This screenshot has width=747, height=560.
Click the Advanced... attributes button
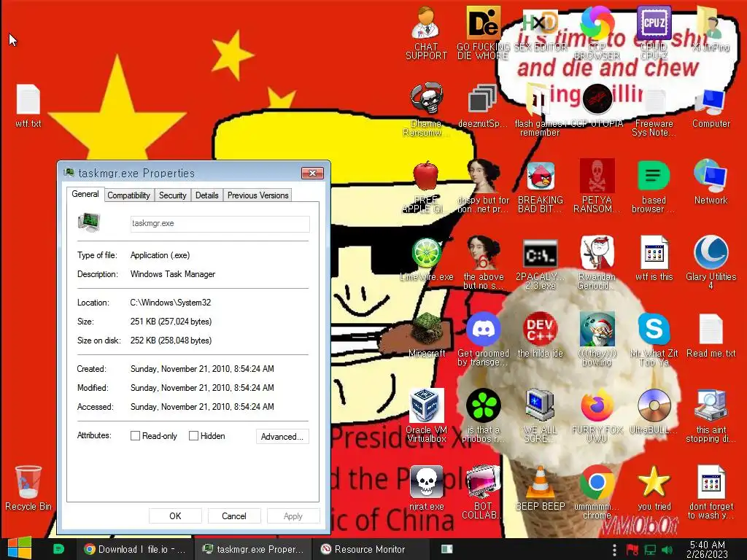click(282, 437)
